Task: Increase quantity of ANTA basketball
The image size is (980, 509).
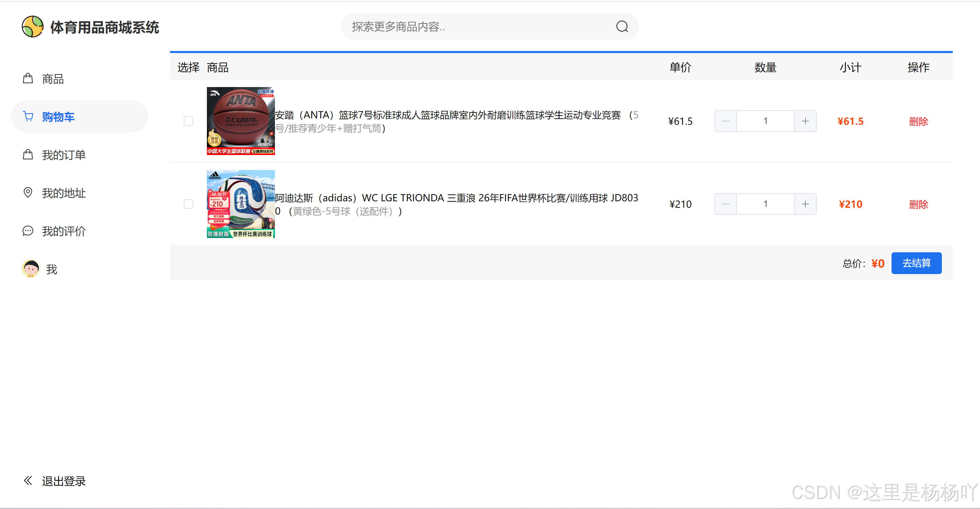Action: pos(805,121)
